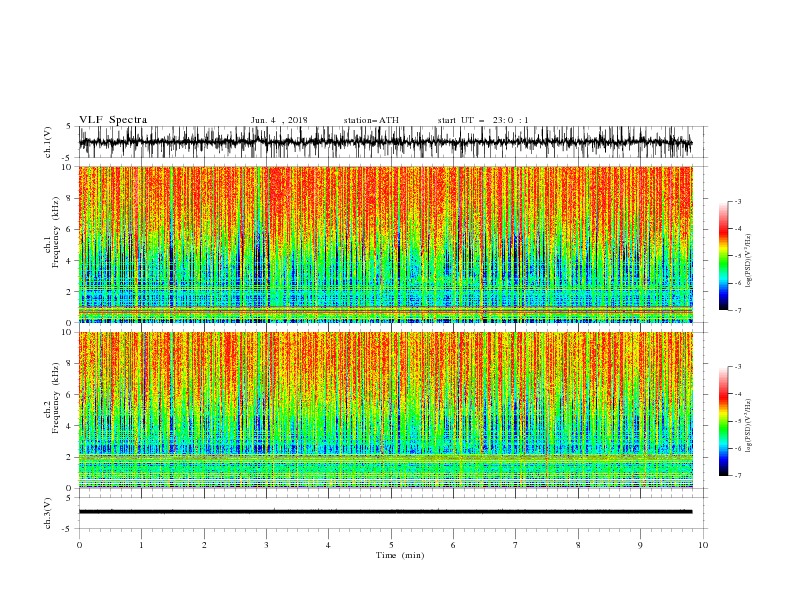Click the ch.1 PSD color scale bar
This screenshot has width=792, height=612.
coord(723,255)
